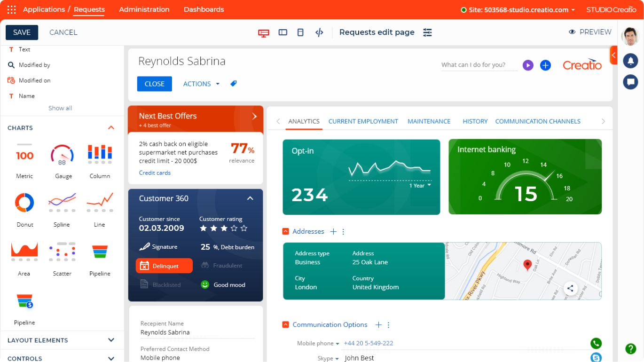
Task: Select desktop view mode icon
Action: click(x=264, y=32)
